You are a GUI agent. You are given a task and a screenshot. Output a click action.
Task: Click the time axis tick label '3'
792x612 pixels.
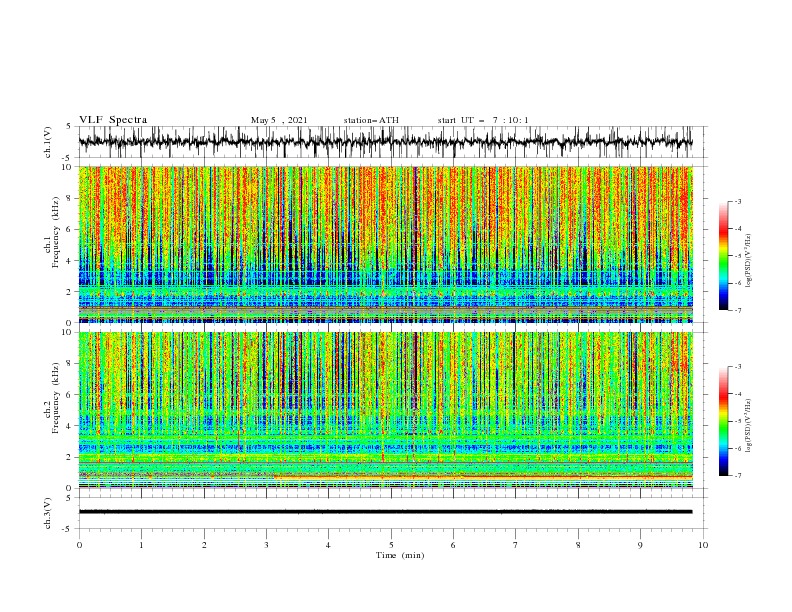tap(266, 545)
